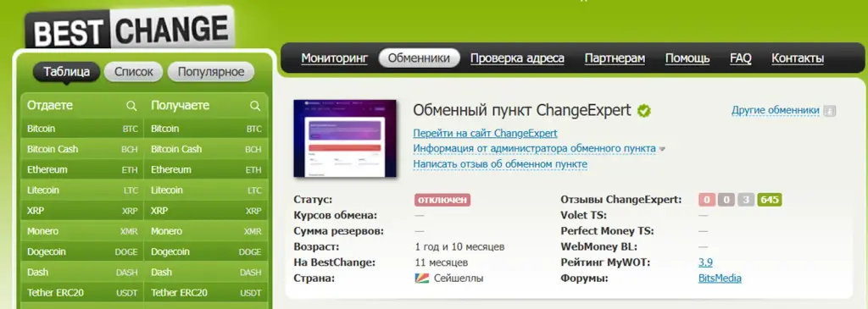Select Dash in the Получаете column

coord(206,272)
